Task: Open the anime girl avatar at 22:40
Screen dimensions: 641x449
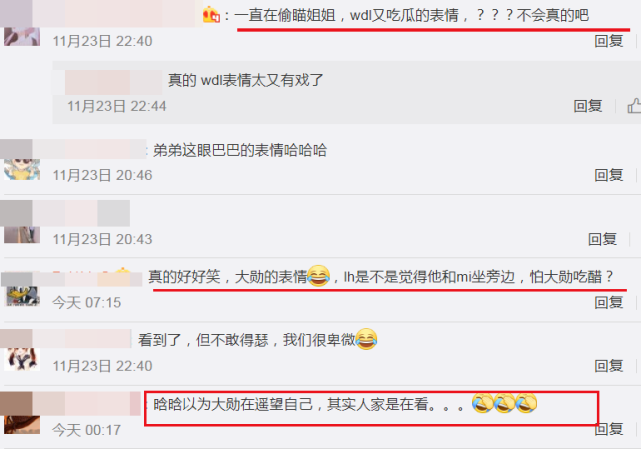Action: (x=22, y=359)
